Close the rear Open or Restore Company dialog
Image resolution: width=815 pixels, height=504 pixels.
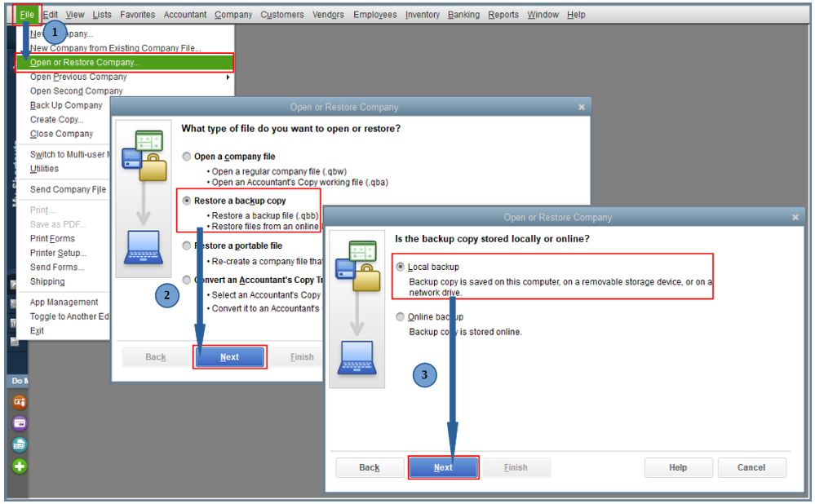point(582,107)
